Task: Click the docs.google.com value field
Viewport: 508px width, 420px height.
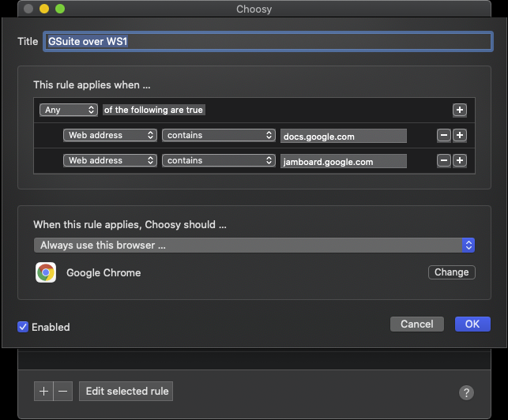Action: tap(344, 136)
